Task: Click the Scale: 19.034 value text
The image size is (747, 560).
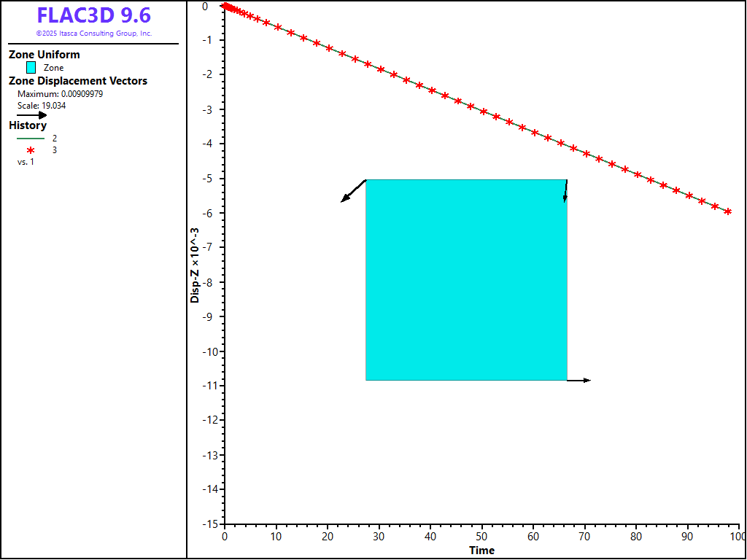Action: (42, 105)
